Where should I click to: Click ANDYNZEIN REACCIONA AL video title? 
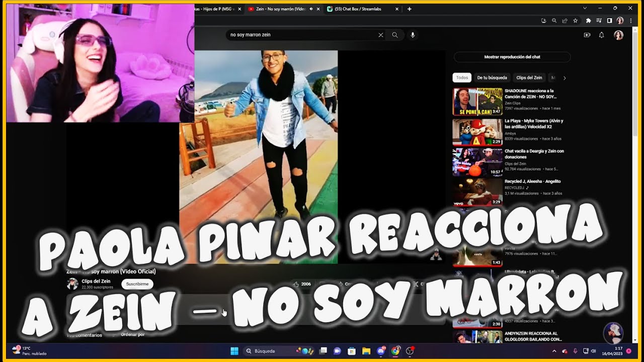(533, 336)
